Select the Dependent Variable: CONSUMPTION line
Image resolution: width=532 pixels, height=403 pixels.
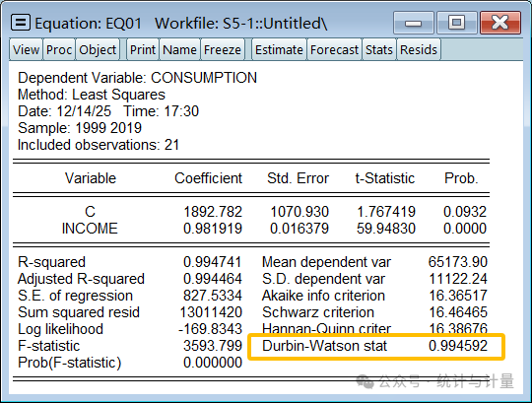tap(137, 78)
